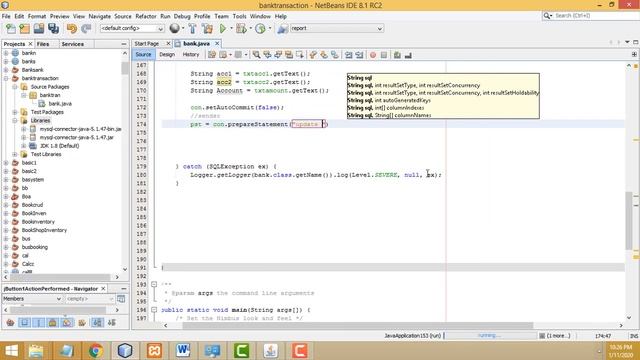Toggle Show Non-Public Members filter in Navigator
Viewport: 640px width, 360px height.
click(x=53, y=323)
